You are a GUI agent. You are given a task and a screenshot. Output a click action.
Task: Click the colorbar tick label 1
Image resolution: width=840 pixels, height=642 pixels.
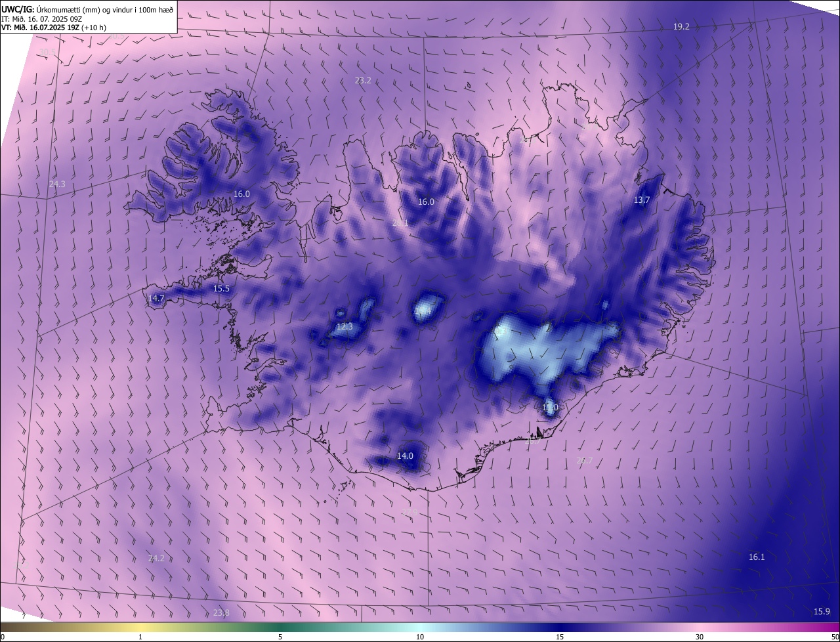140,637
